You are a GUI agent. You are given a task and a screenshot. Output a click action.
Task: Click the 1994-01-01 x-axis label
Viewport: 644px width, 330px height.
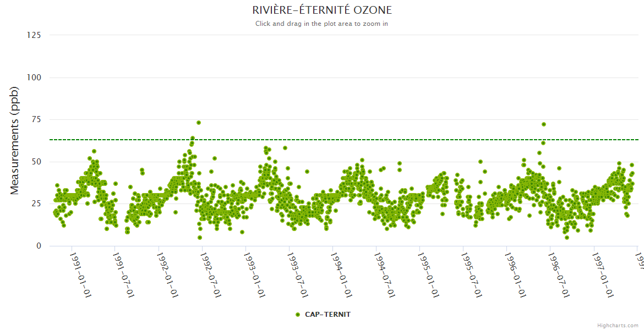coord(341,275)
